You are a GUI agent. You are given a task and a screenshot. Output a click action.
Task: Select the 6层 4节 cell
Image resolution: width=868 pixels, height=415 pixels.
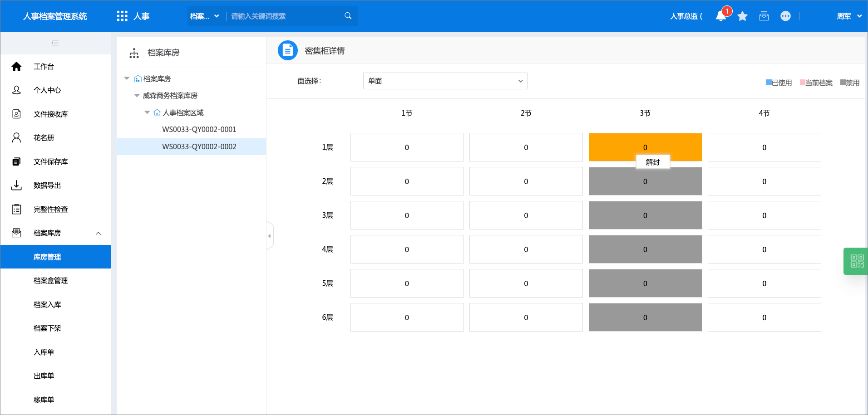(x=764, y=317)
